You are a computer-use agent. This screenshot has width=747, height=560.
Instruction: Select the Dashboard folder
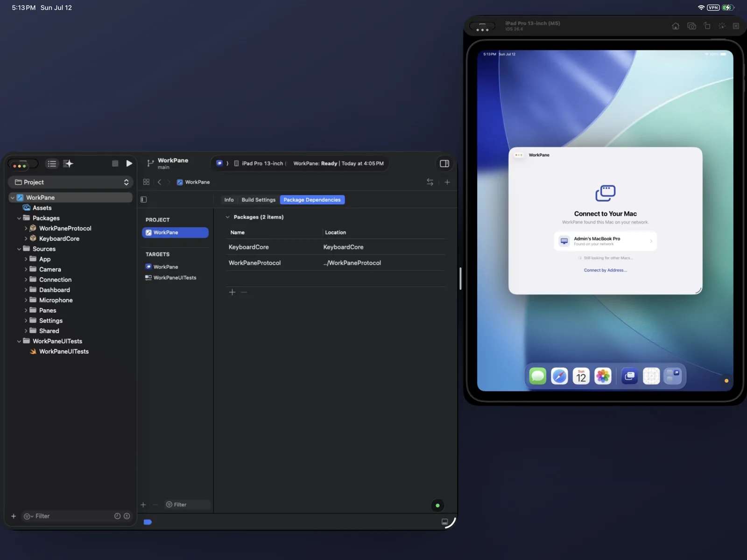54,290
